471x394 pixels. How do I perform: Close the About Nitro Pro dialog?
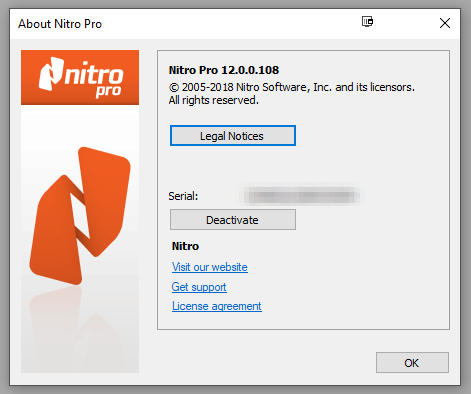pos(445,23)
